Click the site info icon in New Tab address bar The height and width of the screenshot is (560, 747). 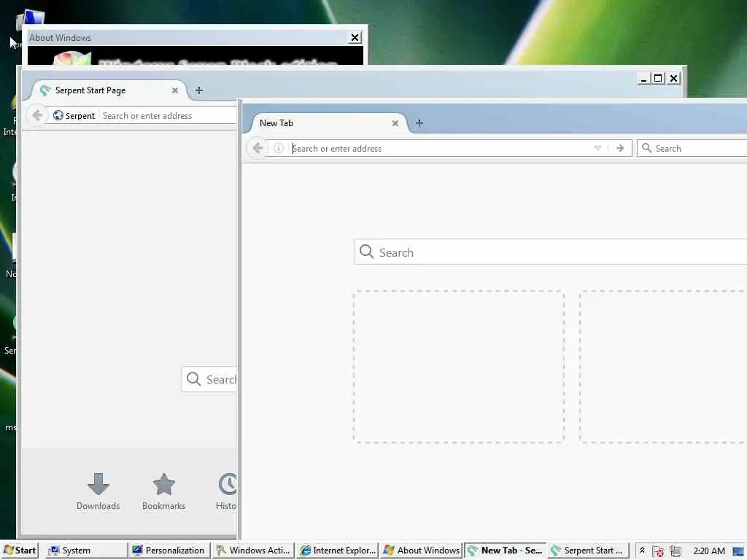click(279, 148)
